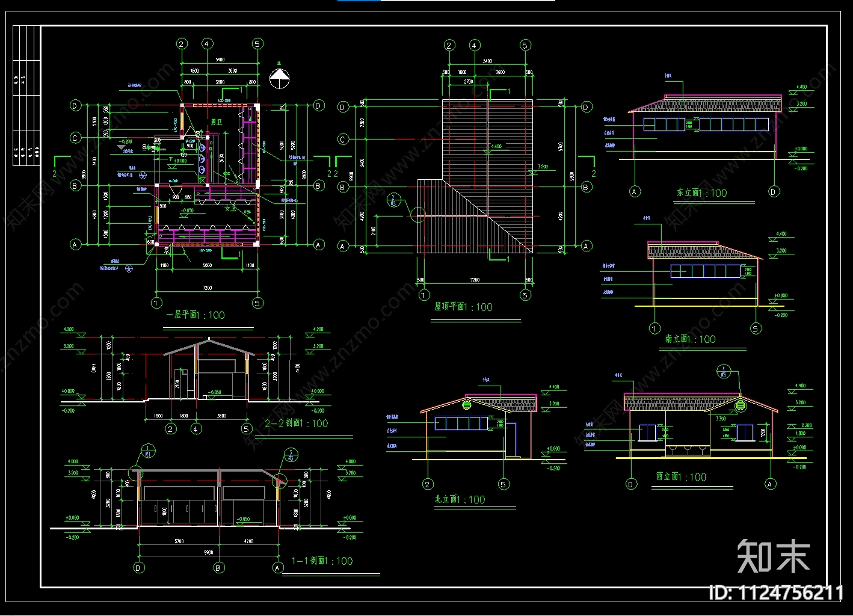This screenshot has width=853, height=616.
Task: Click the 9900 dimension below 1-1 section
Action: [x=208, y=552]
